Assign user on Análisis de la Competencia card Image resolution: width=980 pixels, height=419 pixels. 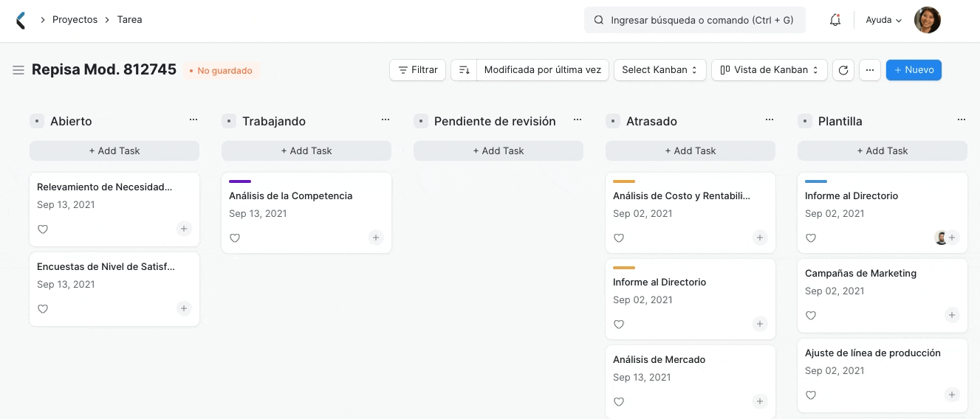(376, 238)
